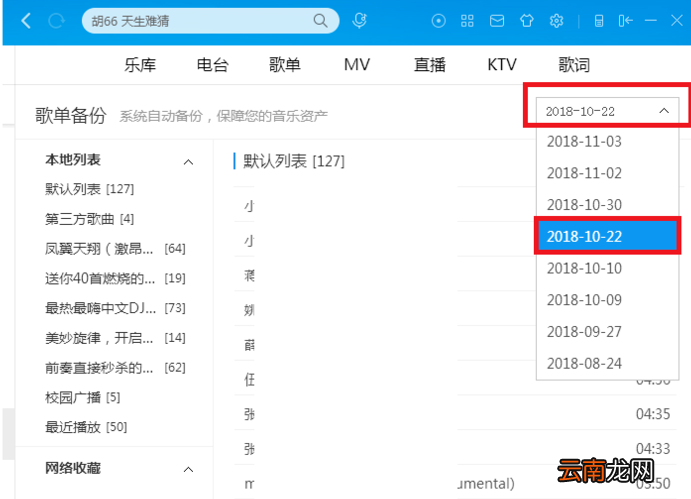Click the song row with duration 04:35
Screen dimensions: 691x499
[455, 414]
